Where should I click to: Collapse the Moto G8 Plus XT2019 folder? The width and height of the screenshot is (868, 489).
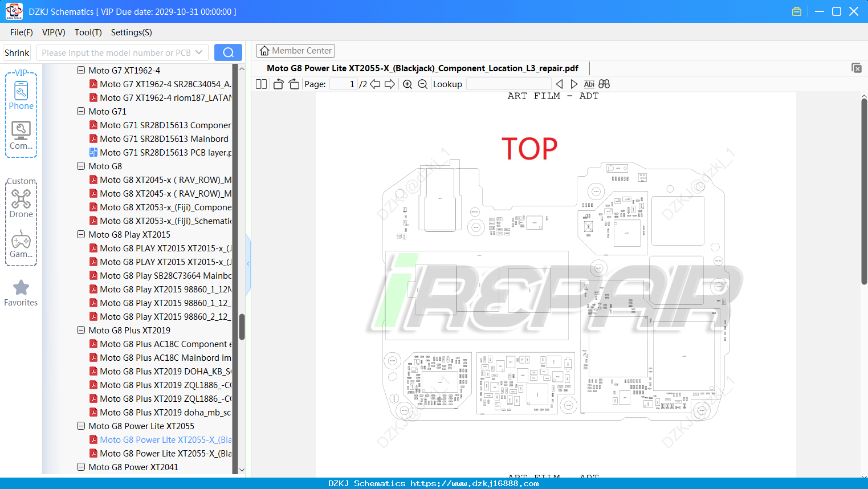click(x=81, y=330)
